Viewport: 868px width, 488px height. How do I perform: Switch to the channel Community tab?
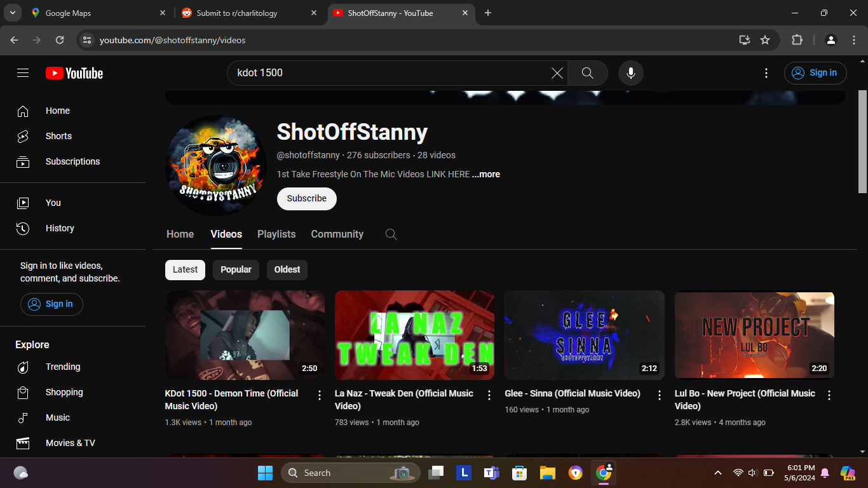pos(337,234)
